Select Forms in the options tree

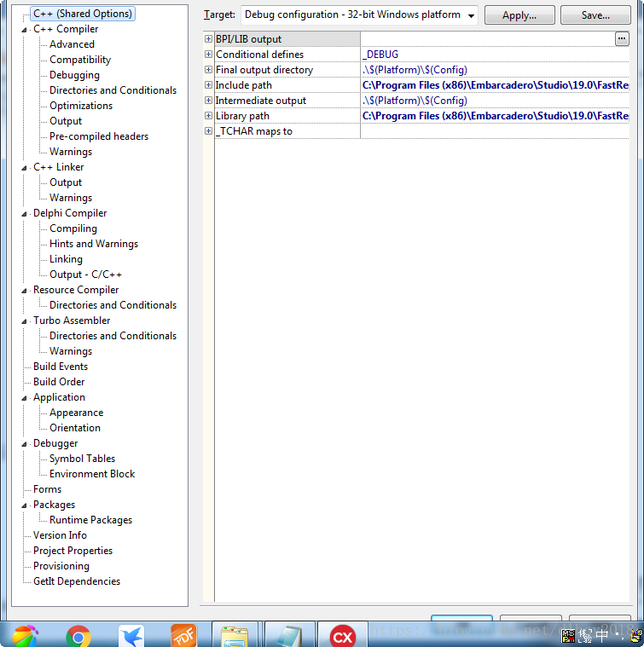tap(47, 489)
